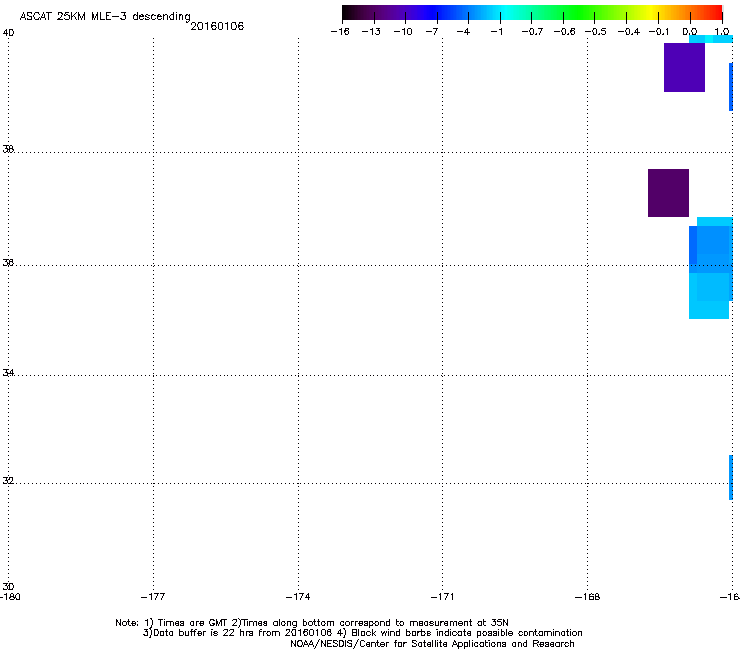The height and width of the screenshot is (650, 740).
Task: Click the black end of the color bar
Action: (x=349, y=12)
